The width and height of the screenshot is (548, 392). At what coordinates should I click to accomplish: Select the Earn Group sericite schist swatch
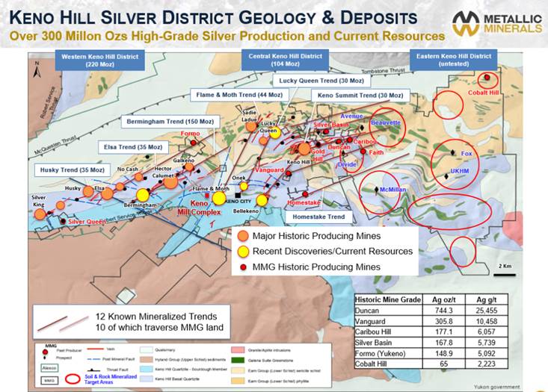(x=238, y=370)
